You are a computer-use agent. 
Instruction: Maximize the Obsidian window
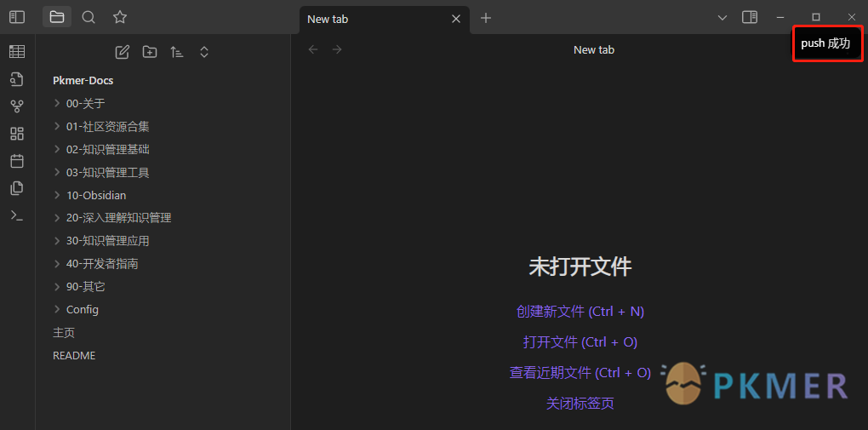pyautogui.click(x=816, y=18)
